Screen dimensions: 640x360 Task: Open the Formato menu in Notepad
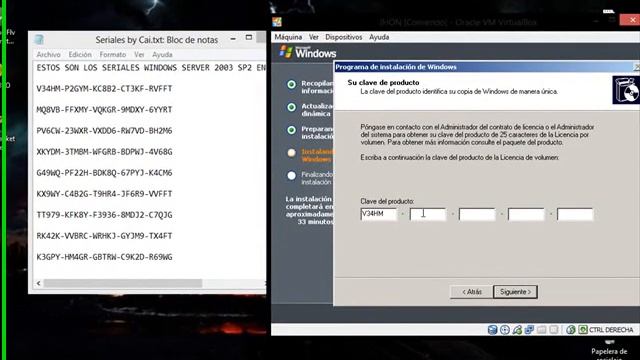click(x=113, y=54)
